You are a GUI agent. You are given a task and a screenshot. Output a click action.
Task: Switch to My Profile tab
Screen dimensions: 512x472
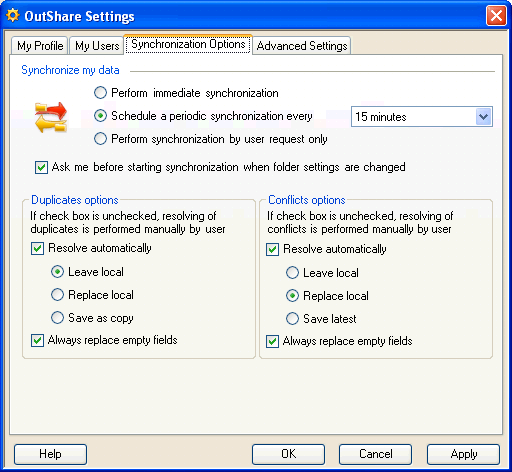coord(40,46)
